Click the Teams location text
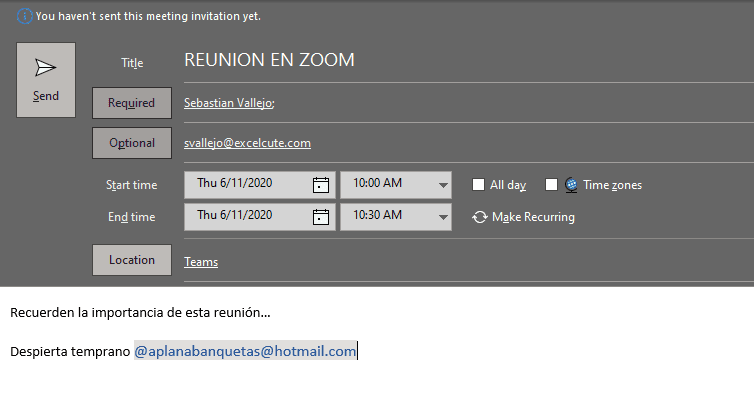 click(x=201, y=262)
